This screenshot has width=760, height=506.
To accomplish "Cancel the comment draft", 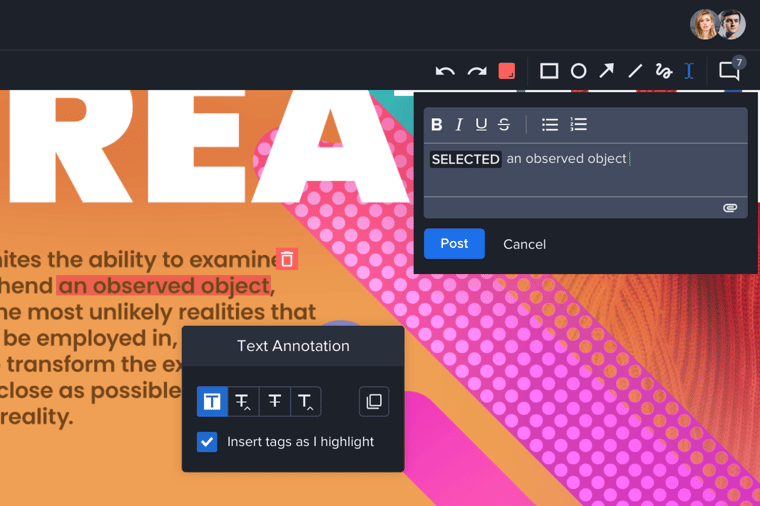I will (524, 244).
